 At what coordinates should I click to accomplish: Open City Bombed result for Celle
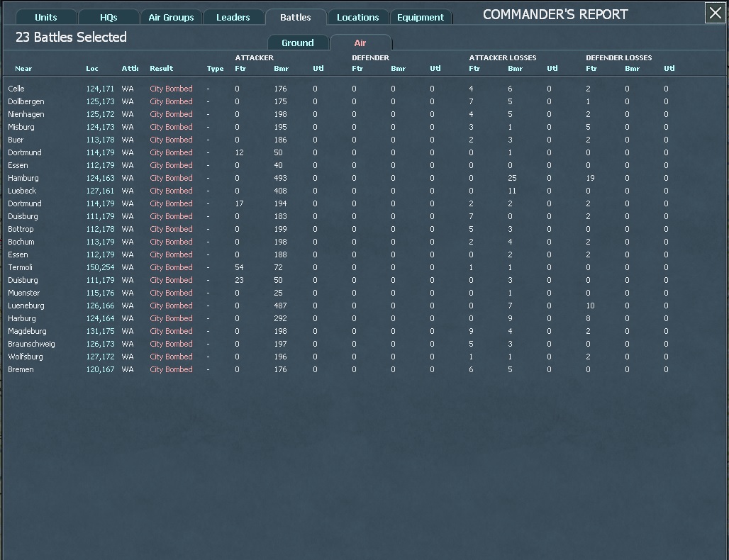pos(171,89)
